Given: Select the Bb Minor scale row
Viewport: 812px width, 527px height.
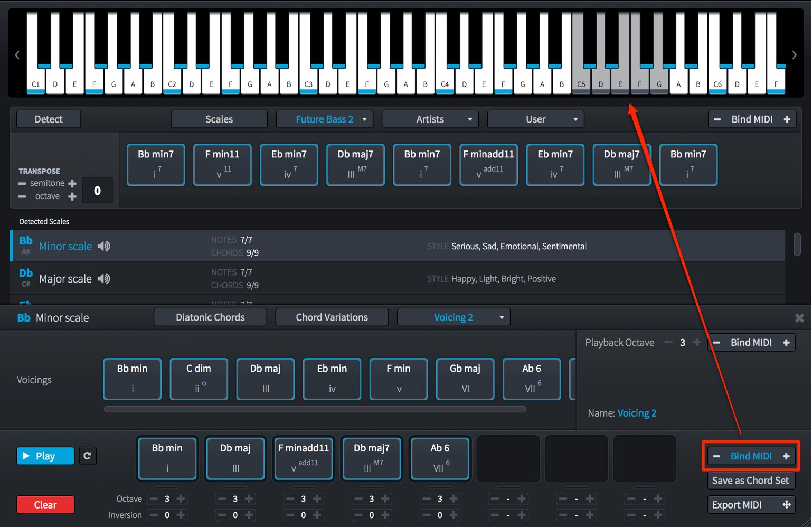Looking at the screenshot, I should tap(398, 246).
